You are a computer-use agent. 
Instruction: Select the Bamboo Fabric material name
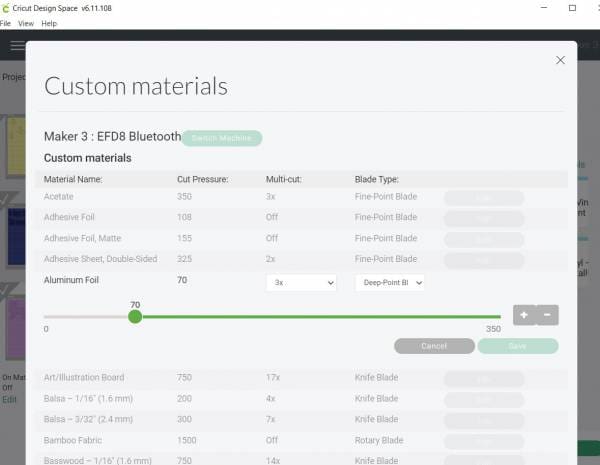[x=73, y=440]
